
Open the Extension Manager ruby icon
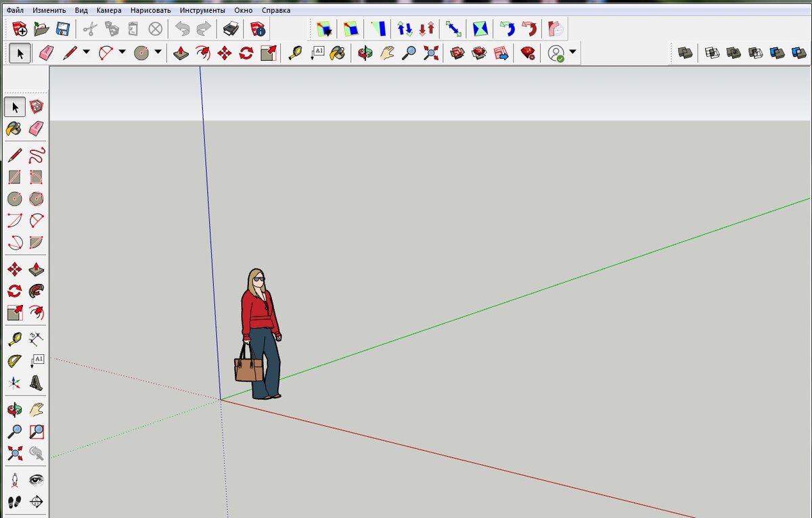click(x=528, y=53)
